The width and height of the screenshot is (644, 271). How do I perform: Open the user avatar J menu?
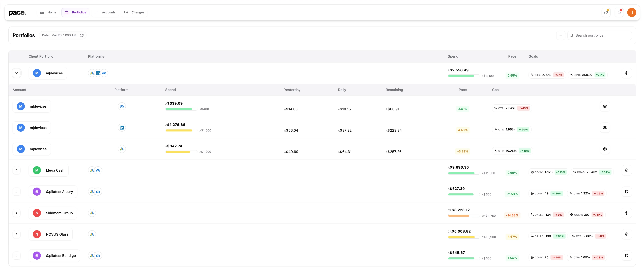pyautogui.click(x=632, y=12)
